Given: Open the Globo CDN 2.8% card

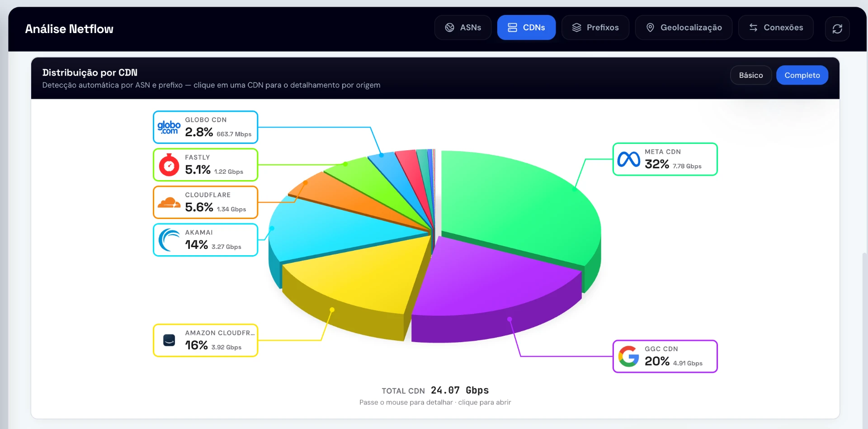Looking at the screenshot, I should pyautogui.click(x=206, y=127).
